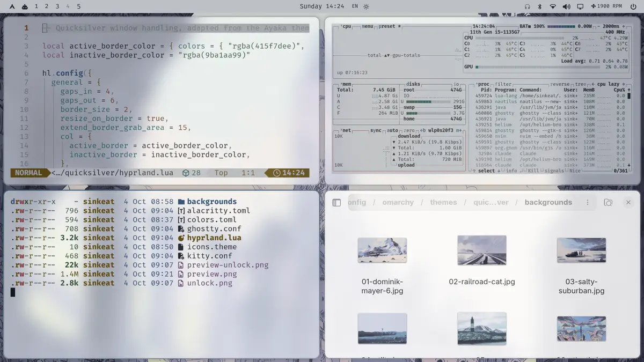Change the EN keyboard layout indicator
The width and height of the screenshot is (644, 362).
point(355,6)
